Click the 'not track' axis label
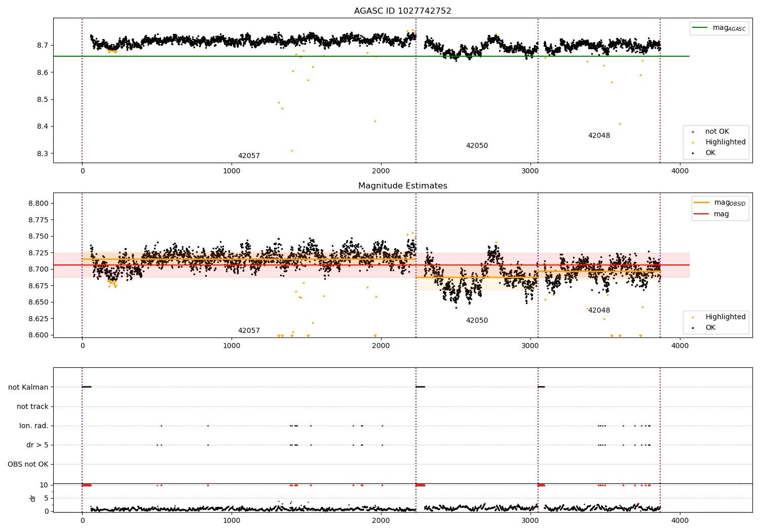Viewport: 760px width, 532px height. coord(32,406)
